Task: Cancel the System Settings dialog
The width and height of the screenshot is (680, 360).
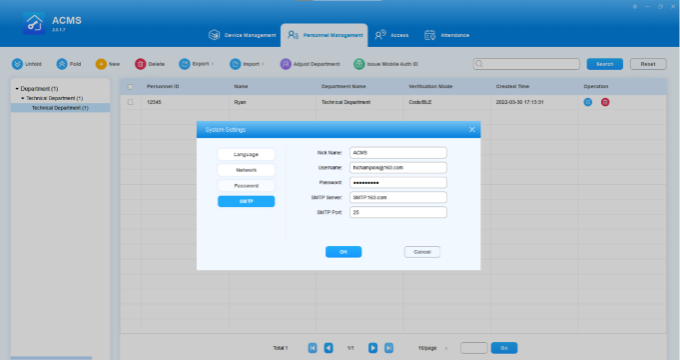Action: pyautogui.click(x=422, y=252)
